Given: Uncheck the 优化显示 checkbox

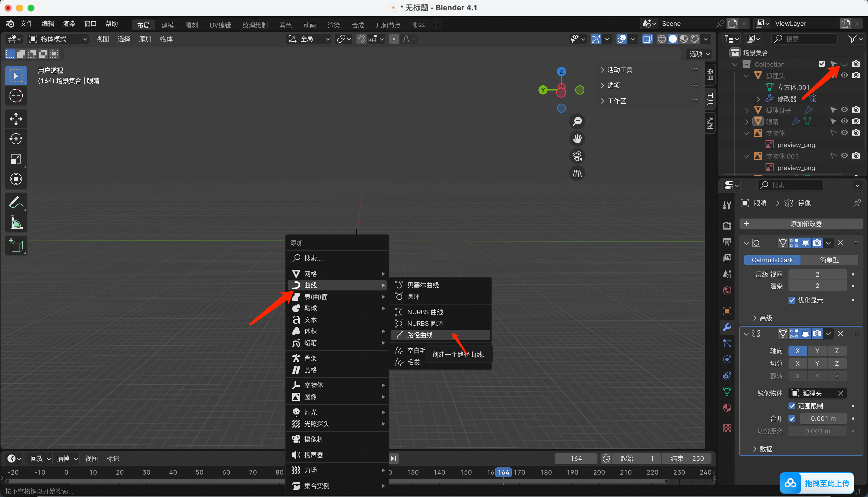Looking at the screenshot, I should click(792, 300).
